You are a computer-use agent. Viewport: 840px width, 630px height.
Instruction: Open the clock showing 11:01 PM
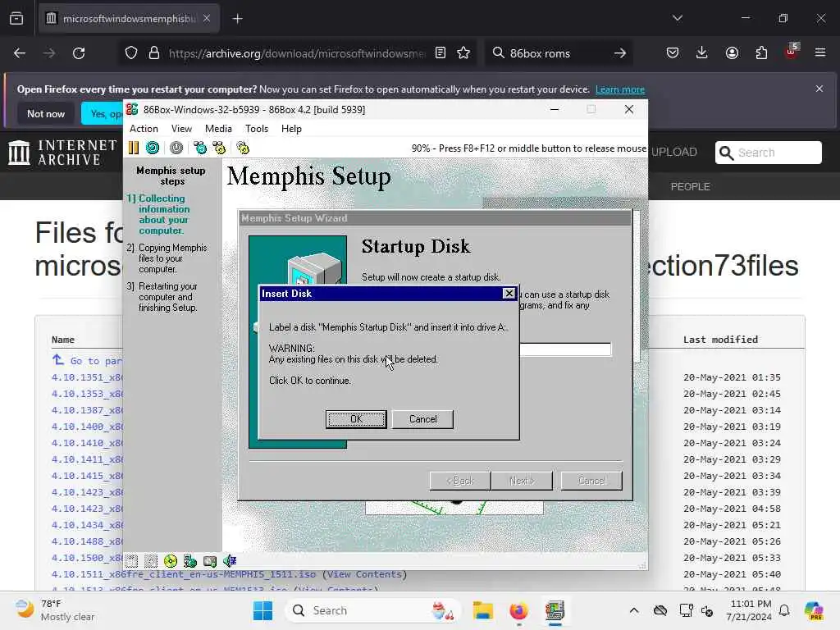[x=749, y=610]
